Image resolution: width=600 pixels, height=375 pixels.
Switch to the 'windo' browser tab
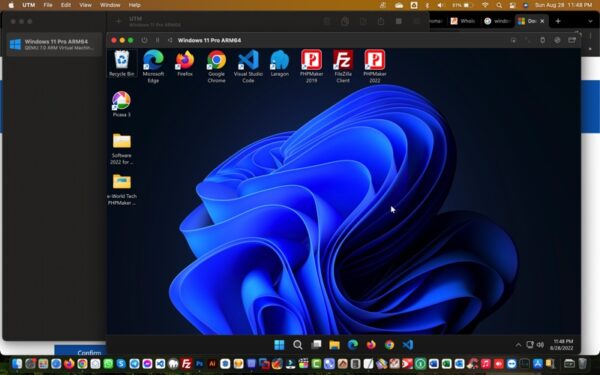(497, 21)
